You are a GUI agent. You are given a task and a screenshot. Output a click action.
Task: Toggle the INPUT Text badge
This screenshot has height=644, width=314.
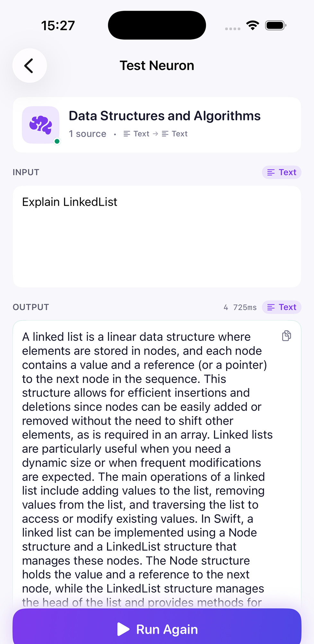point(281,172)
